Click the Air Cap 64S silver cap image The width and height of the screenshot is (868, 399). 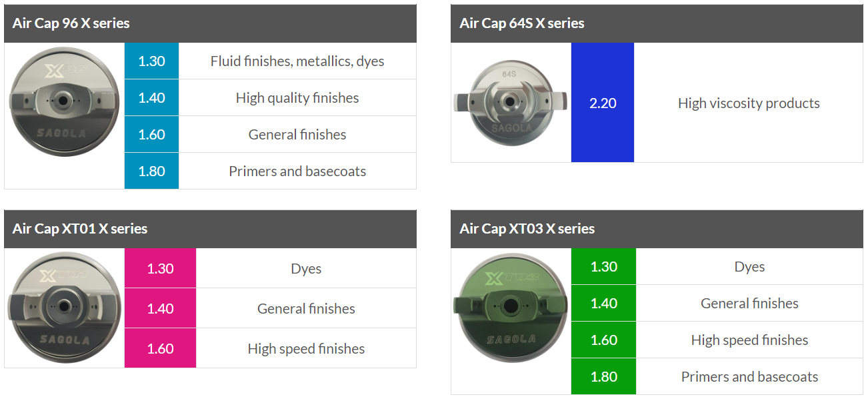(511, 103)
